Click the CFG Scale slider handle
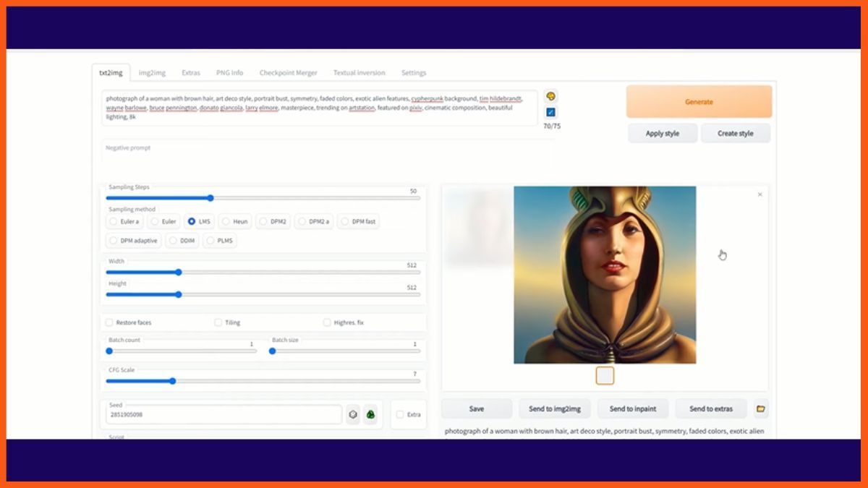 [x=172, y=381]
